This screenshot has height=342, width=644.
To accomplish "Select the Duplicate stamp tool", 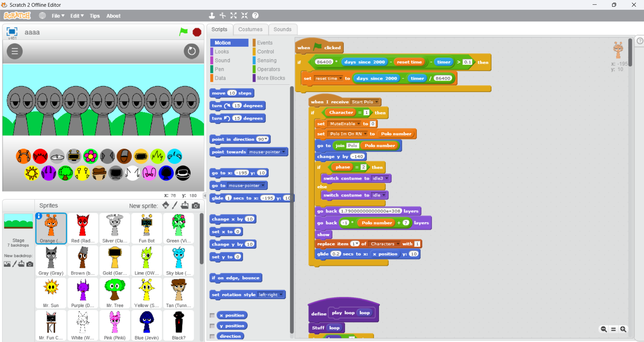I will click(x=212, y=15).
